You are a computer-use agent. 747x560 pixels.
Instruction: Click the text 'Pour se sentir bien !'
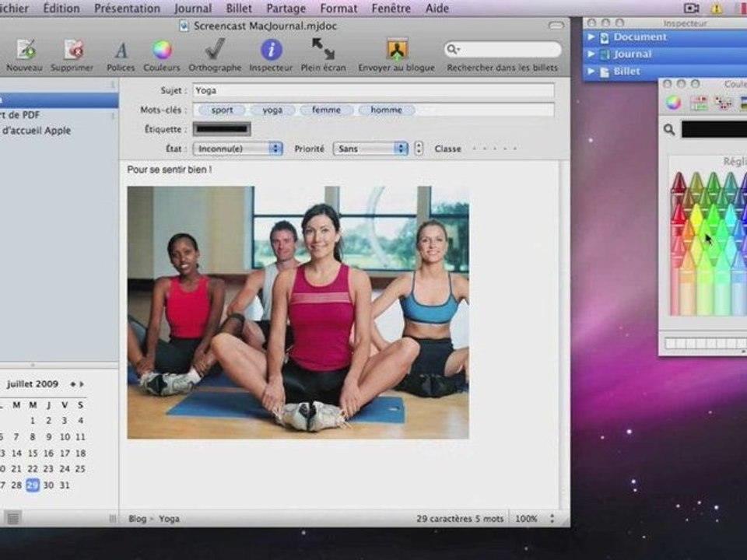(169, 170)
